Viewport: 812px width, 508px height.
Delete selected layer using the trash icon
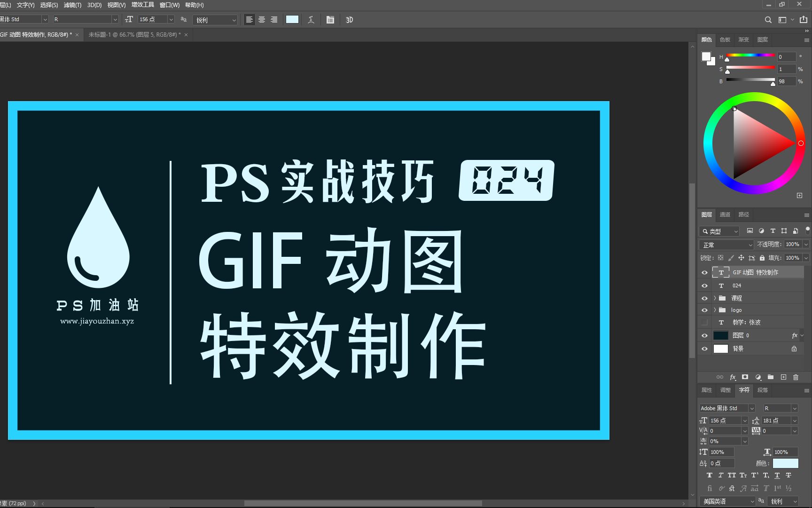pos(796,377)
